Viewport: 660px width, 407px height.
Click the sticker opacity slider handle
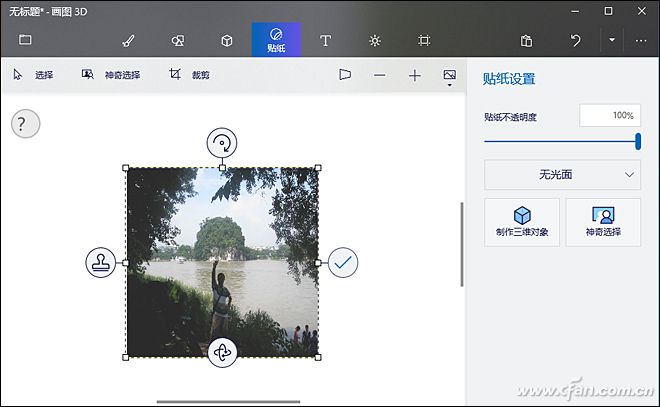pos(638,141)
